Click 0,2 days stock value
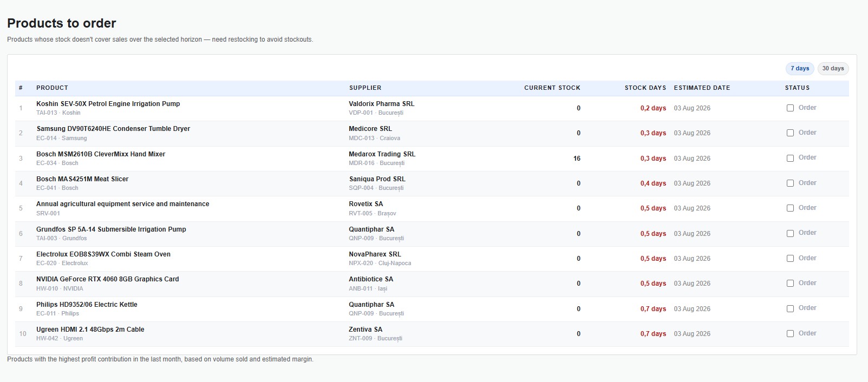Screen dimensions: 868x382 point(653,108)
